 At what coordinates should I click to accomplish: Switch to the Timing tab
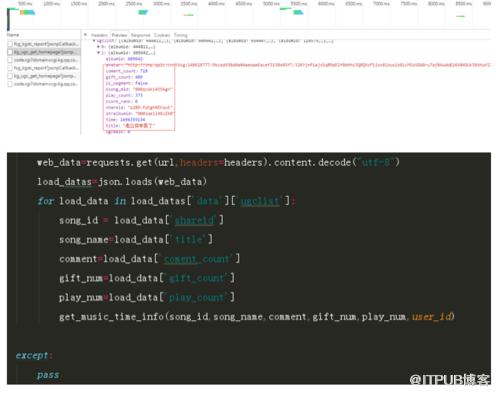coord(181,35)
